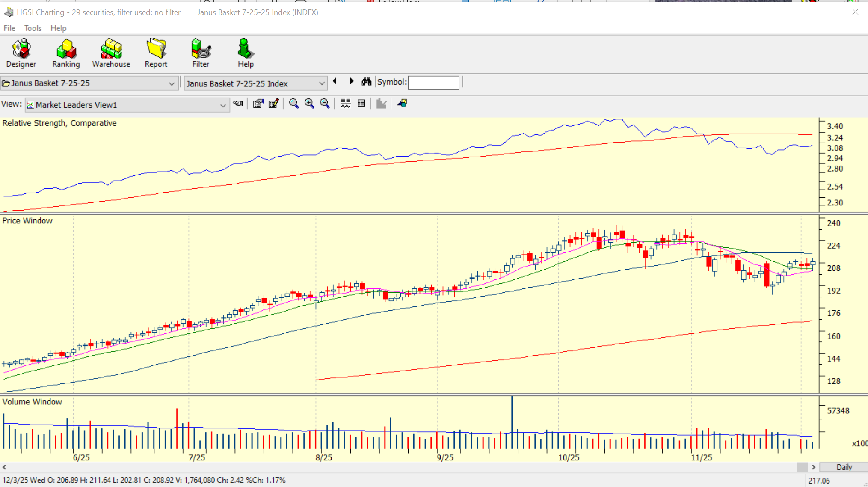
Task: Open the File menu
Action: coord(9,28)
